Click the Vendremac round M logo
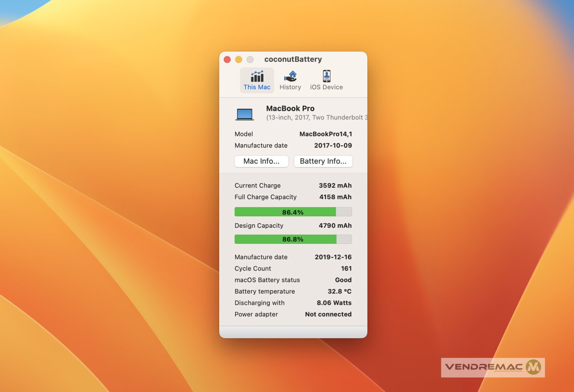Screen dimensions: 574x392 pyautogui.click(x=533, y=367)
